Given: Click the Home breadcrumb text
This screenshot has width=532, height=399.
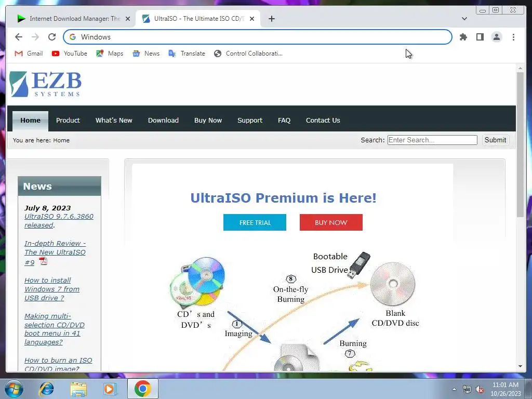Looking at the screenshot, I should [x=61, y=140].
